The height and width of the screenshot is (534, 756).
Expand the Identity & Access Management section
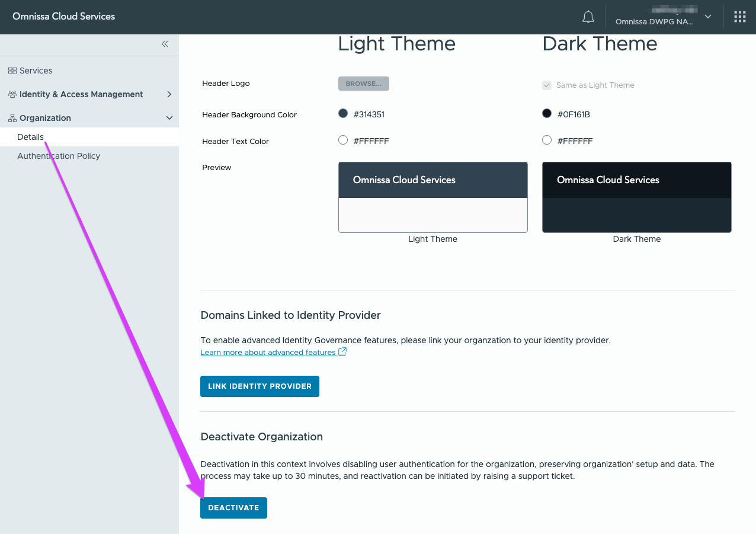pyautogui.click(x=169, y=94)
